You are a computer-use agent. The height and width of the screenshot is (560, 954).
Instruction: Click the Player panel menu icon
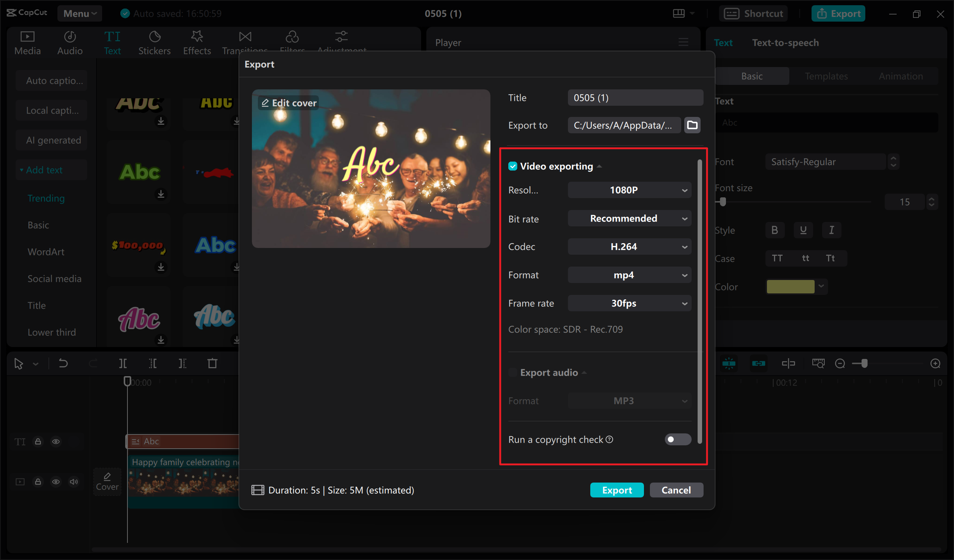(x=683, y=42)
